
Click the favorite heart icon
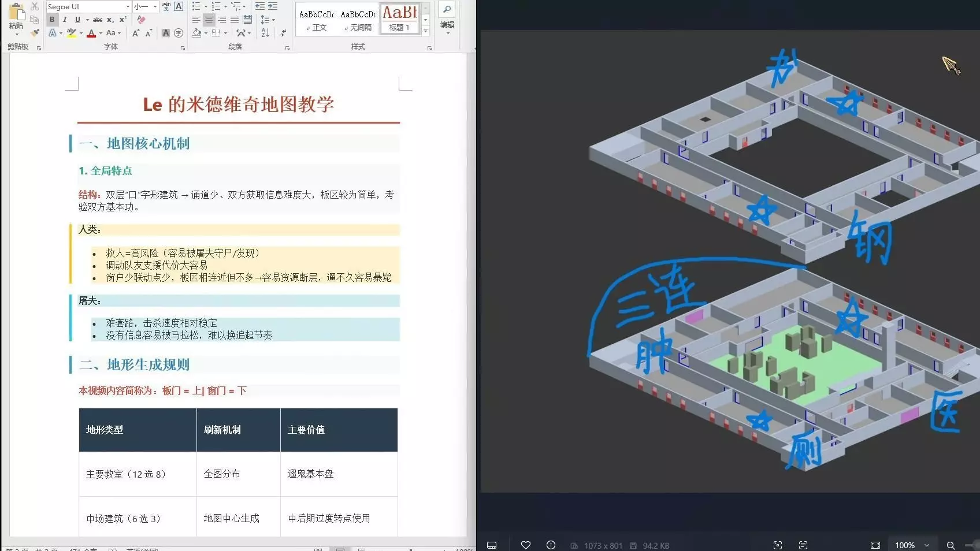coord(526,545)
